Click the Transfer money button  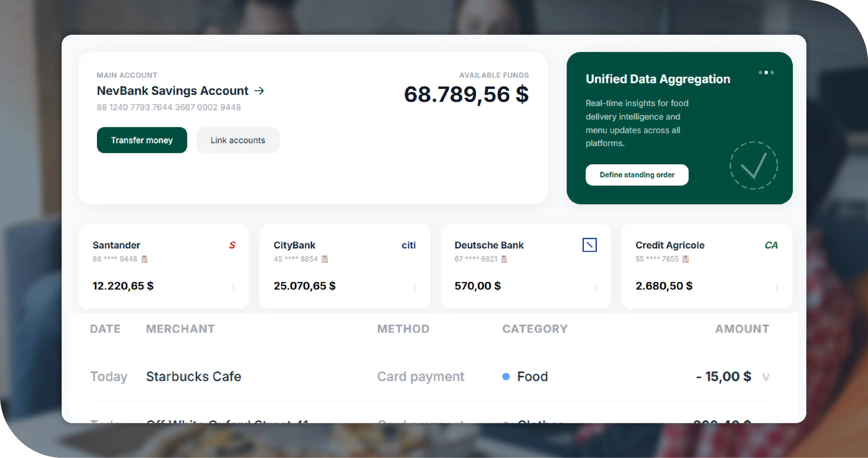click(x=142, y=140)
